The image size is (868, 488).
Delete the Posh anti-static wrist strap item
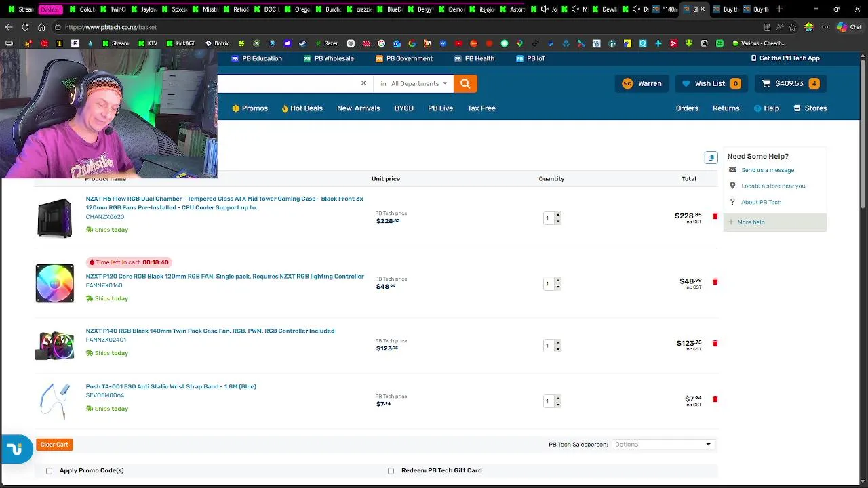pos(715,399)
